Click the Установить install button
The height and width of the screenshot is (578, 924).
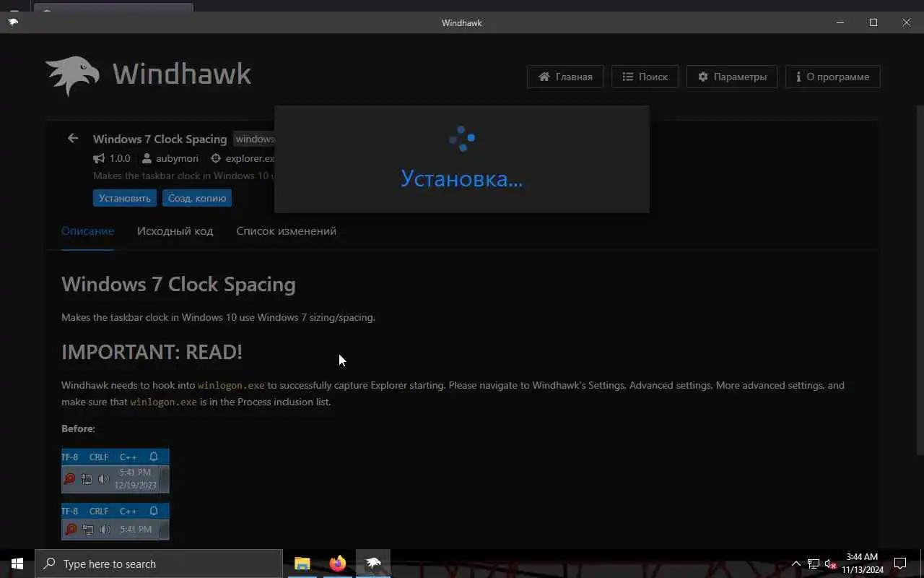[125, 198]
